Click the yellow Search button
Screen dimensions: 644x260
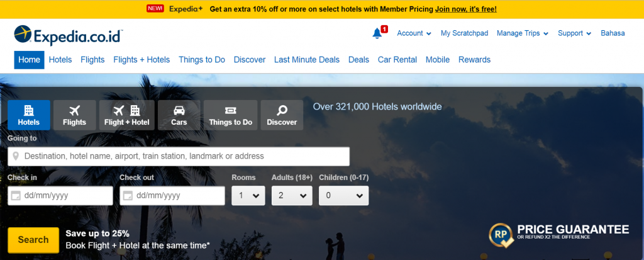tap(33, 240)
